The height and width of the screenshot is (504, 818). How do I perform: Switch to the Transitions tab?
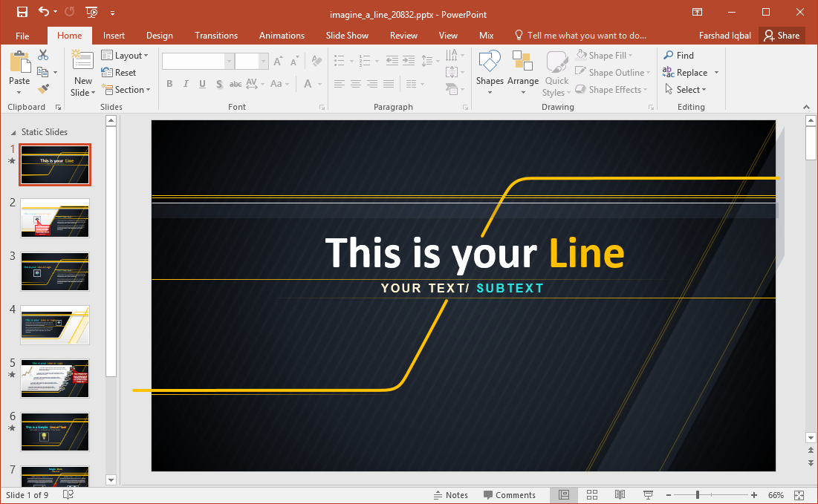(x=216, y=36)
